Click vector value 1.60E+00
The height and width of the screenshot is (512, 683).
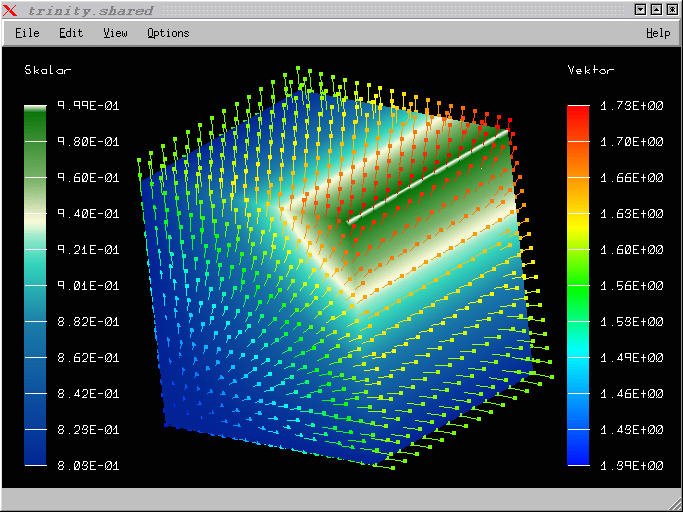pos(632,250)
